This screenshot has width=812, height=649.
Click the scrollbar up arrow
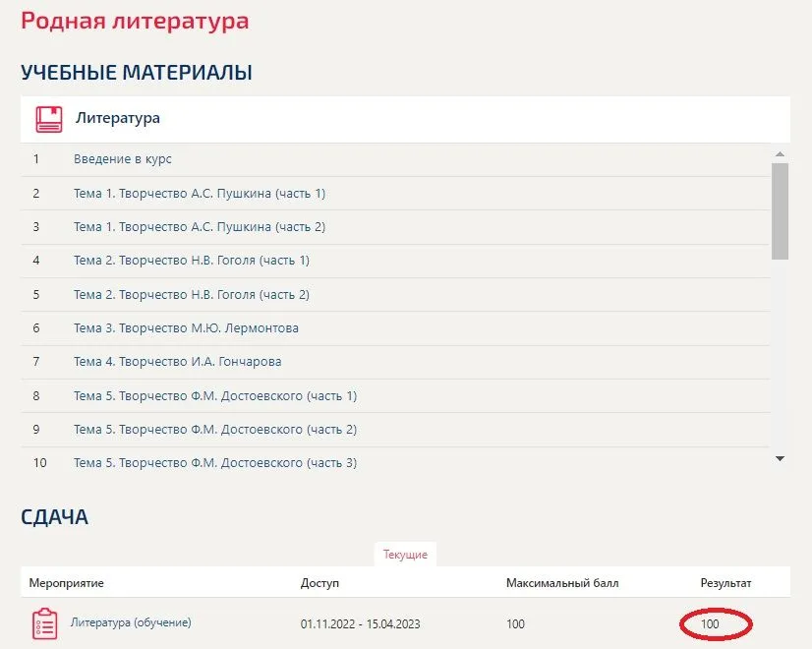(780, 154)
